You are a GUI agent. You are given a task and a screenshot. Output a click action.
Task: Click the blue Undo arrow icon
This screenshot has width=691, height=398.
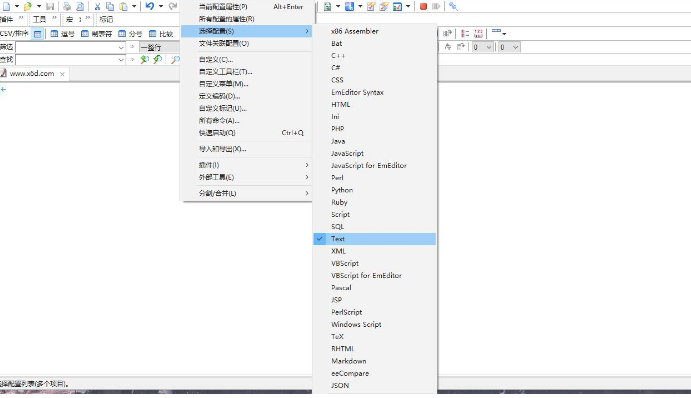pos(150,6)
